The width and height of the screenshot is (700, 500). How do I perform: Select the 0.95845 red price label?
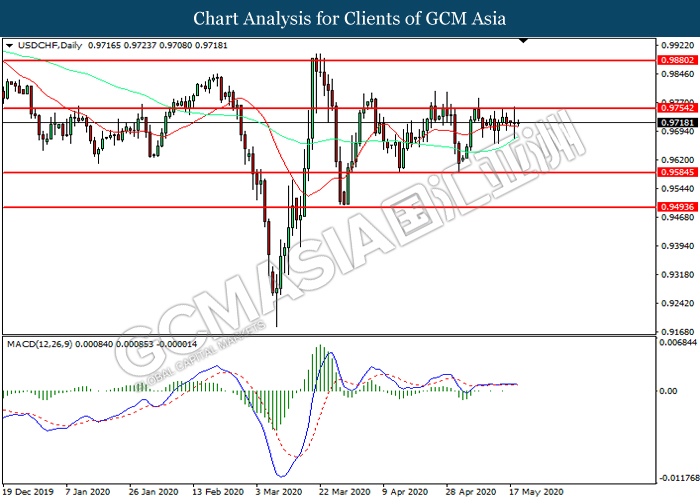coord(677,172)
